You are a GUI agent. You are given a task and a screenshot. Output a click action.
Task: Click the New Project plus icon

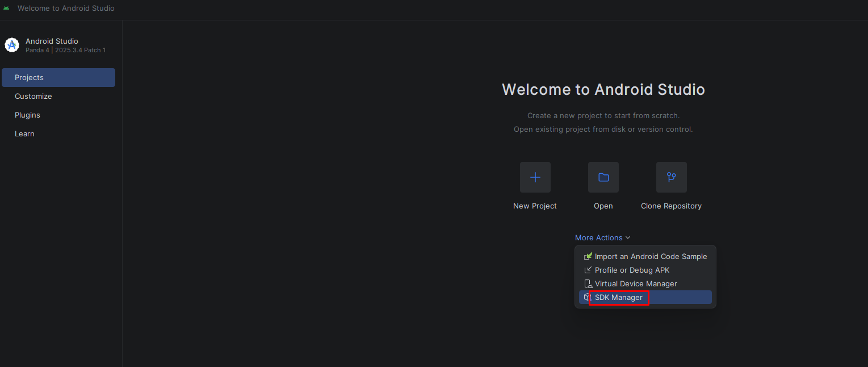(x=535, y=177)
